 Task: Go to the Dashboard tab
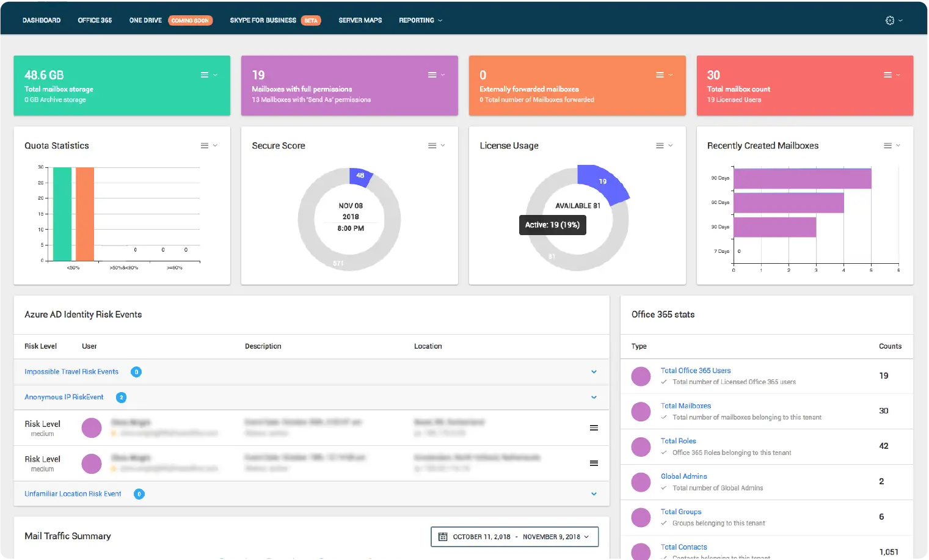pyautogui.click(x=42, y=20)
